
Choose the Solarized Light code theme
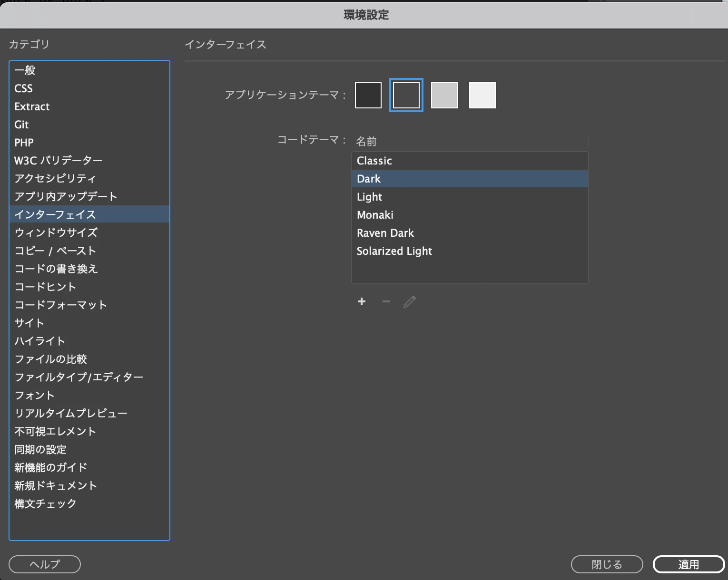pos(470,251)
